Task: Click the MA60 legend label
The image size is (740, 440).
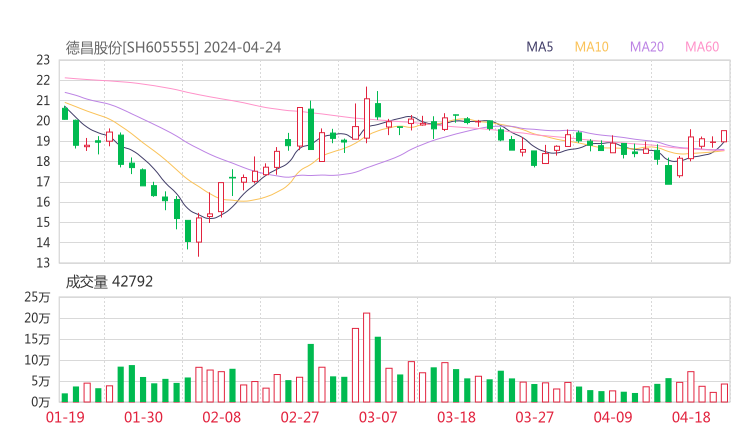Action: pyautogui.click(x=702, y=47)
